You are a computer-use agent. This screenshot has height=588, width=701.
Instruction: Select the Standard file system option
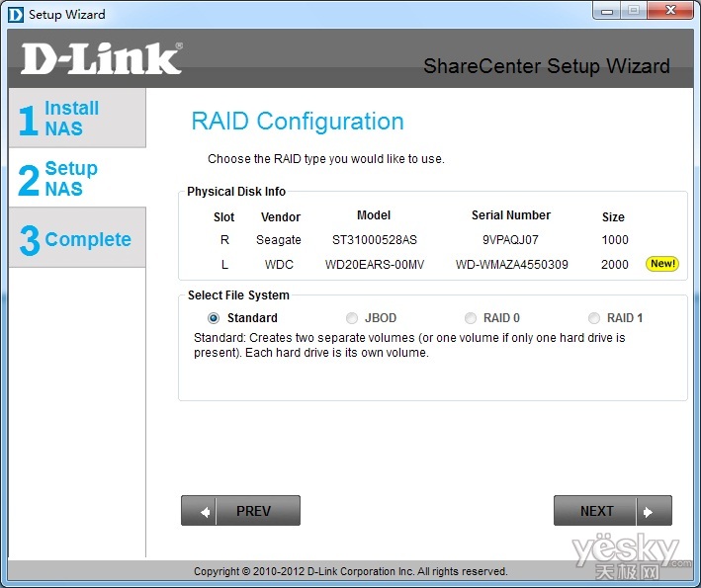[214, 318]
